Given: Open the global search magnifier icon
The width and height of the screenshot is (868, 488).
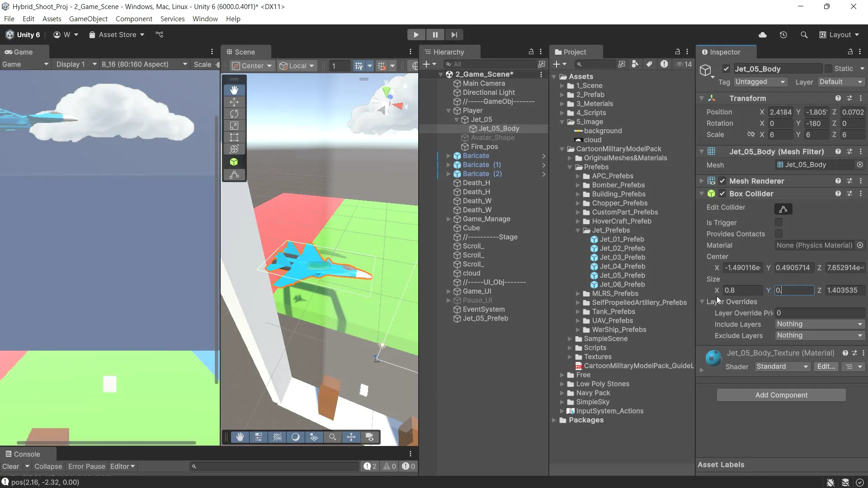Looking at the screenshot, I should click(x=804, y=35).
